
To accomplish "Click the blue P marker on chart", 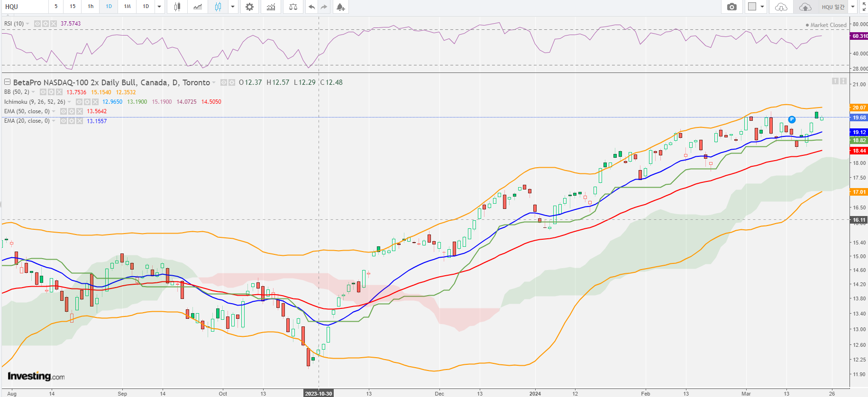I will click(x=792, y=119).
